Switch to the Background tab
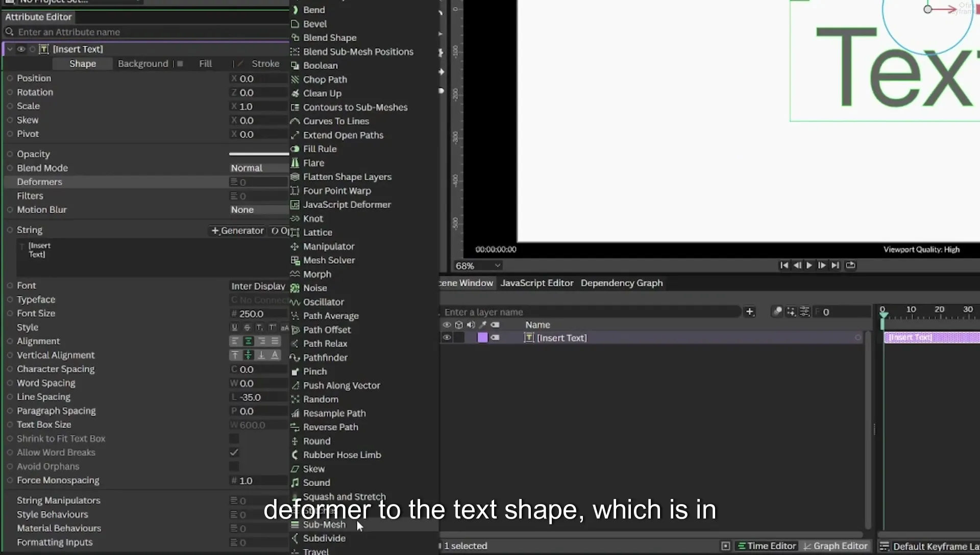 pyautogui.click(x=143, y=64)
